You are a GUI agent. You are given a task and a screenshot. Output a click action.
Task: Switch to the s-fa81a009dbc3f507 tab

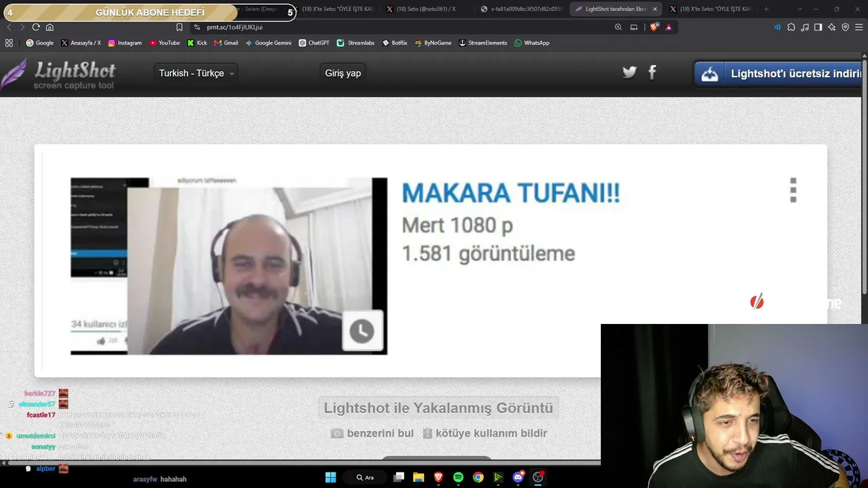point(520,9)
